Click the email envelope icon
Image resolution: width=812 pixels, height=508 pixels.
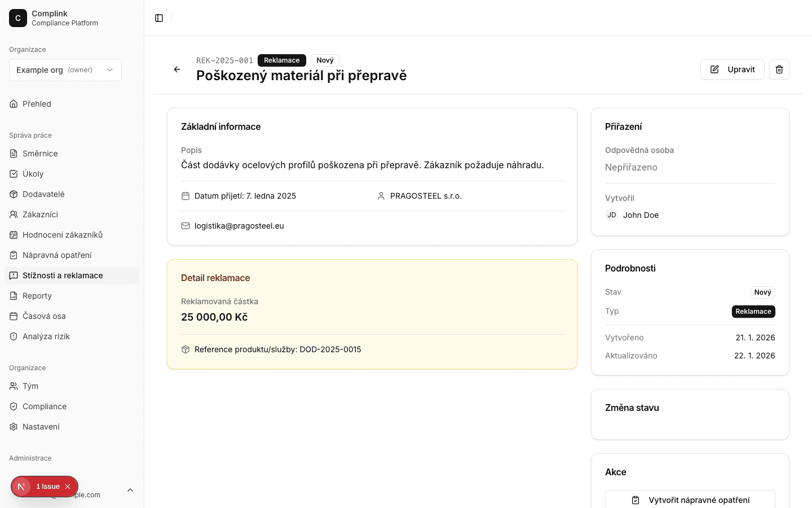(186, 226)
